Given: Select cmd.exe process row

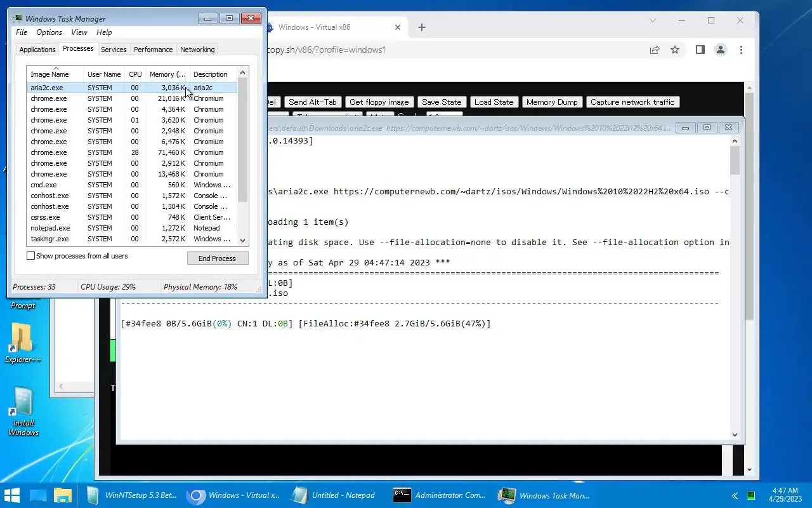Looking at the screenshot, I should point(132,185).
